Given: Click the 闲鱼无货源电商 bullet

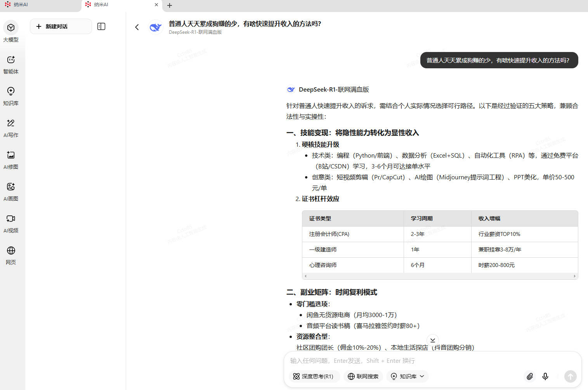Looking at the screenshot, I should click(352, 315).
